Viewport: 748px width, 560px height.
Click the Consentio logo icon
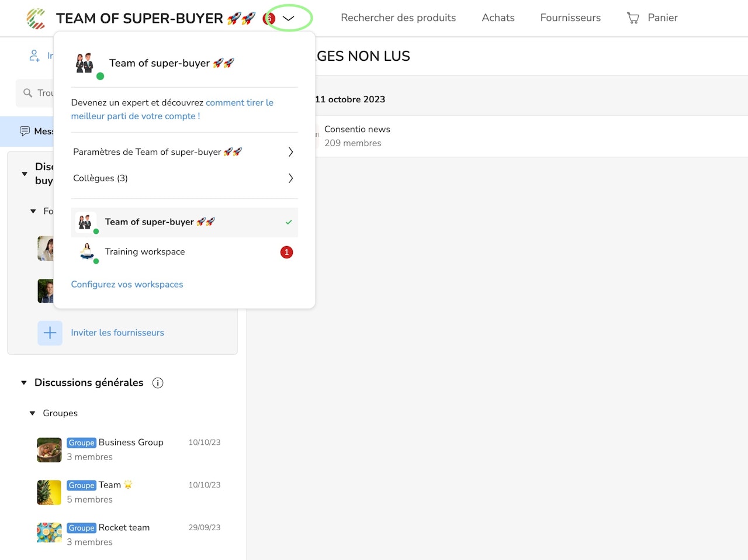(36, 18)
